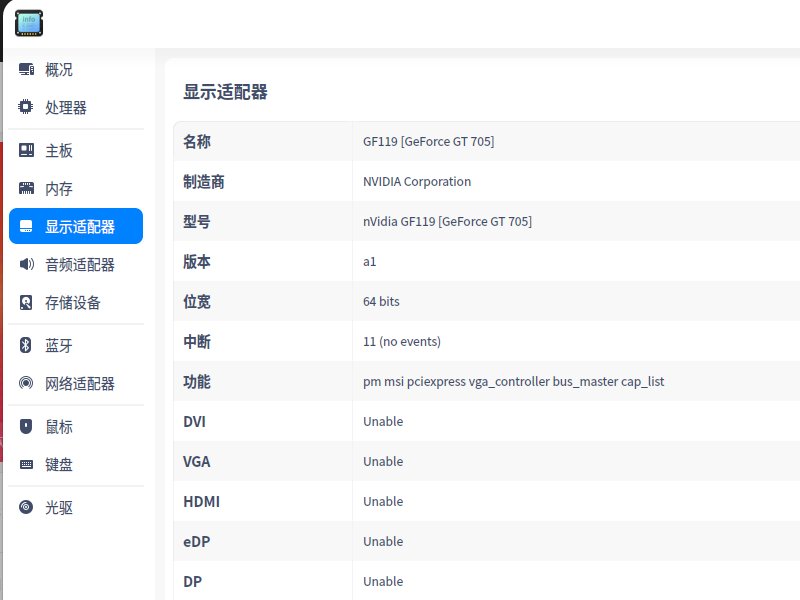The height and width of the screenshot is (600, 800).
Task: Open the 概况 sidebar entry
Action: pos(76,69)
